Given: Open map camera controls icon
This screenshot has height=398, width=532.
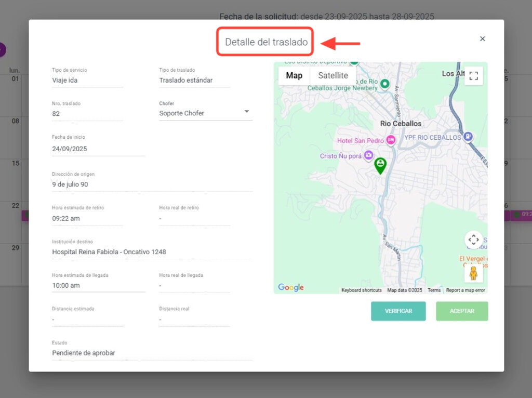Looking at the screenshot, I should click(x=473, y=240).
